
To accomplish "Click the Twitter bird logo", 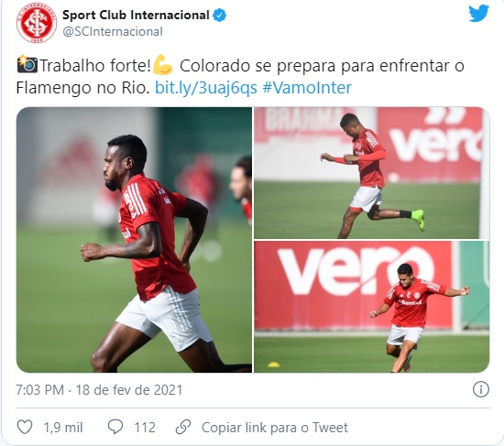I will [x=478, y=14].
